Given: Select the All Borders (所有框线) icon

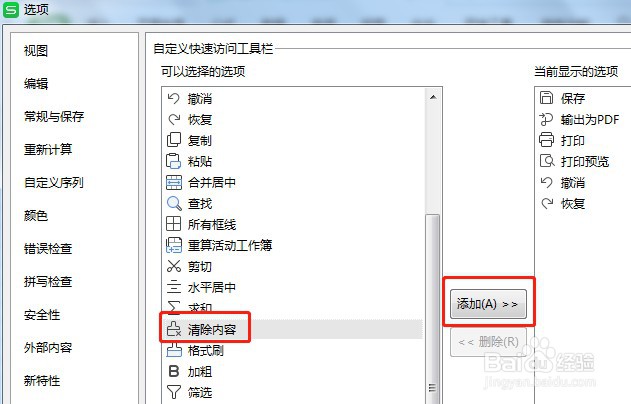Looking at the screenshot, I should click(x=174, y=224).
